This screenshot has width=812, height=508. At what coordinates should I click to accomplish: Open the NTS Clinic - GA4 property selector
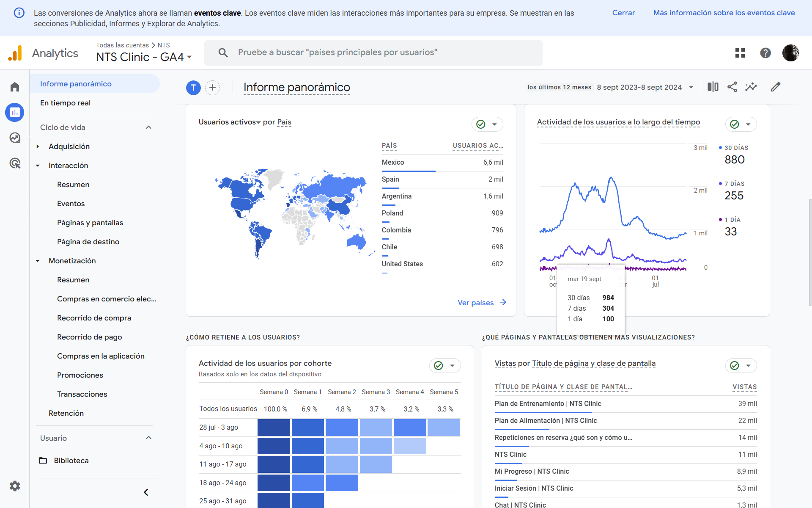click(x=144, y=57)
